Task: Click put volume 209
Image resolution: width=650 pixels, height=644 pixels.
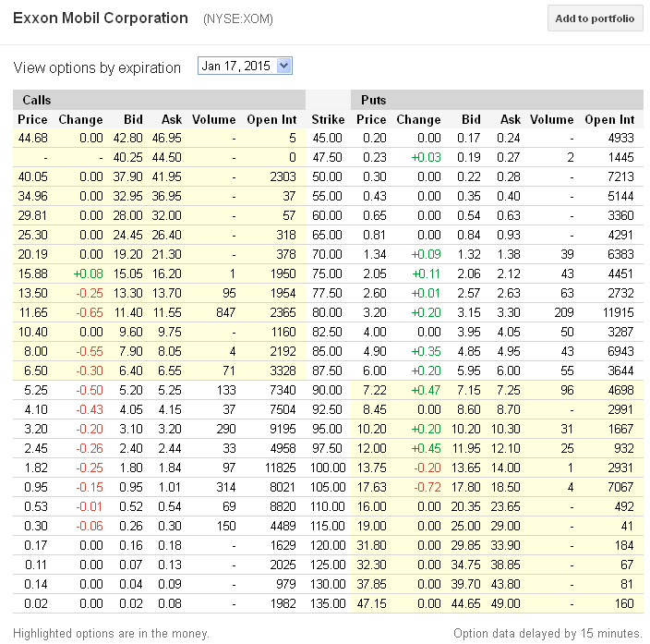Action: (x=564, y=312)
